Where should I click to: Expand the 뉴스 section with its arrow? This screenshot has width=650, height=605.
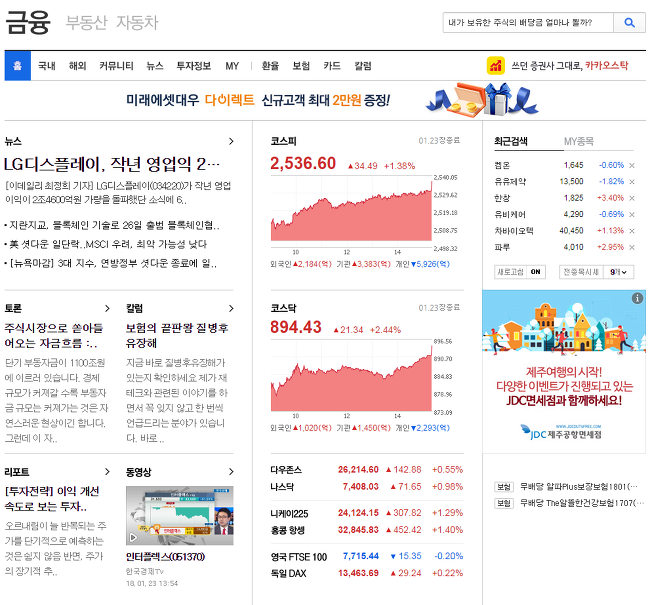tap(231, 141)
